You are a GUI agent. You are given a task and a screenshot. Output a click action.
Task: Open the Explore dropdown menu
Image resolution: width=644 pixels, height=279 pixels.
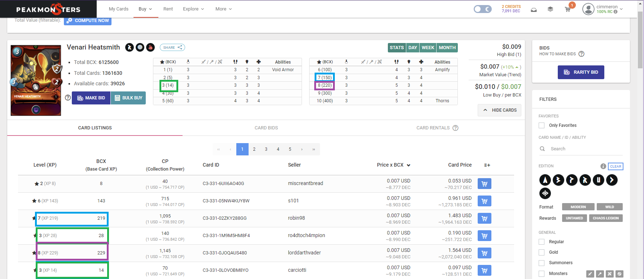point(193,9)
